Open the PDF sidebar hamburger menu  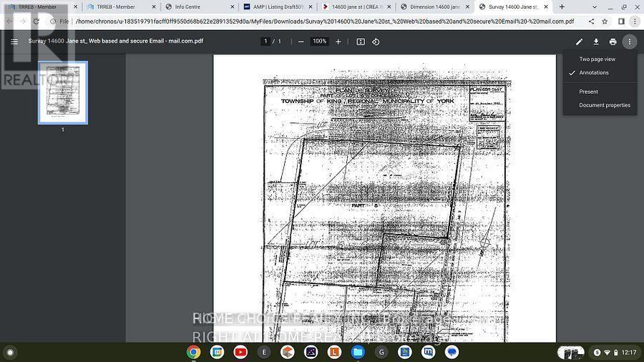tap(14, 41)
